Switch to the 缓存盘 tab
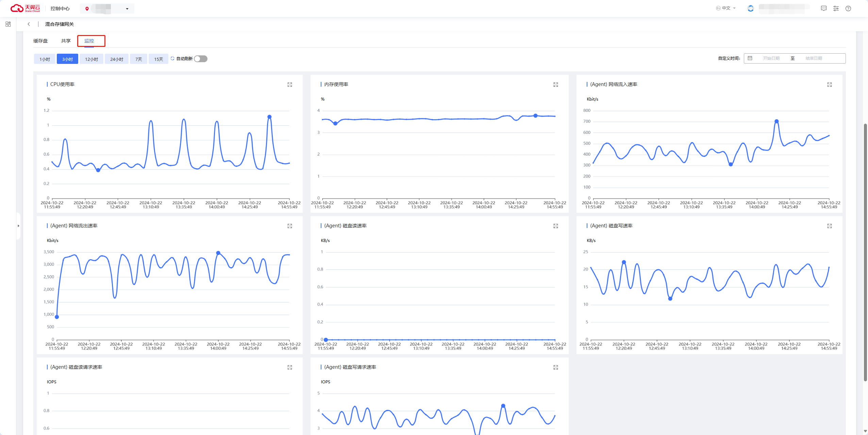This screenshot has height=435, width=868. tap(40, 41)
